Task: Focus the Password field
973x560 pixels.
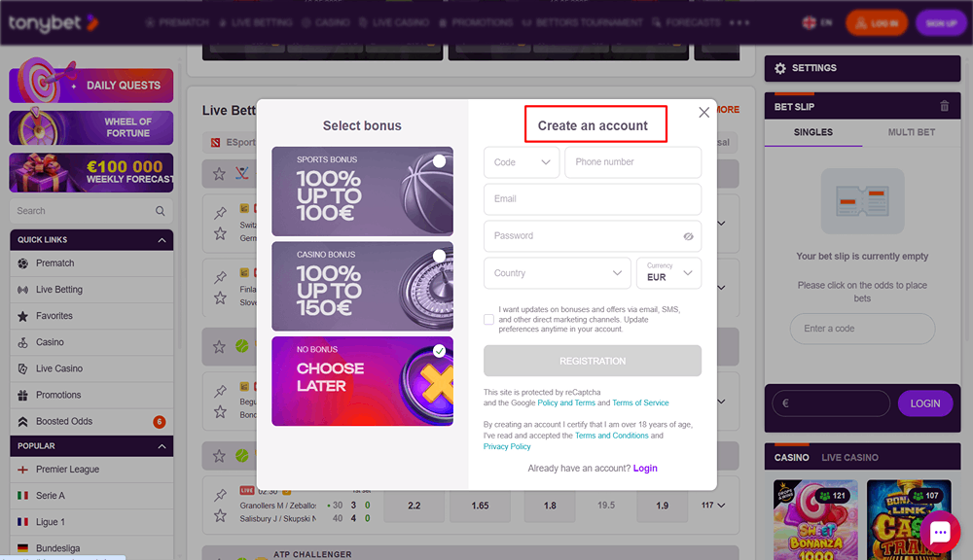Action: (x=593, y=236)
